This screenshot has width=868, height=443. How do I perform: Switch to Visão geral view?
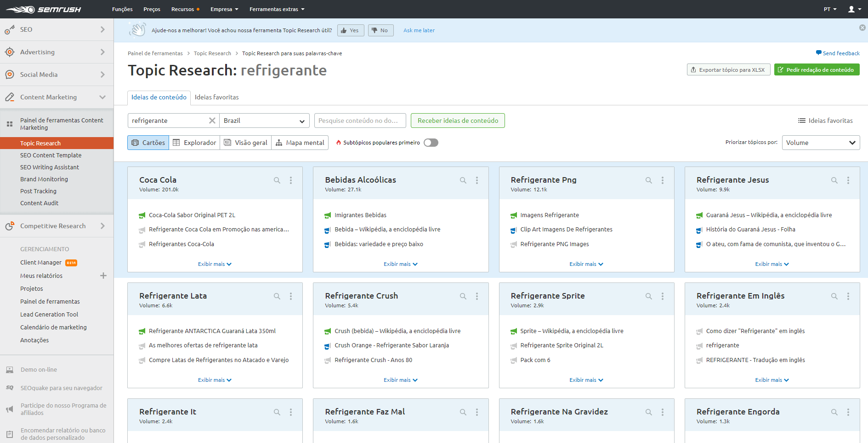click(x=245, y=143)
